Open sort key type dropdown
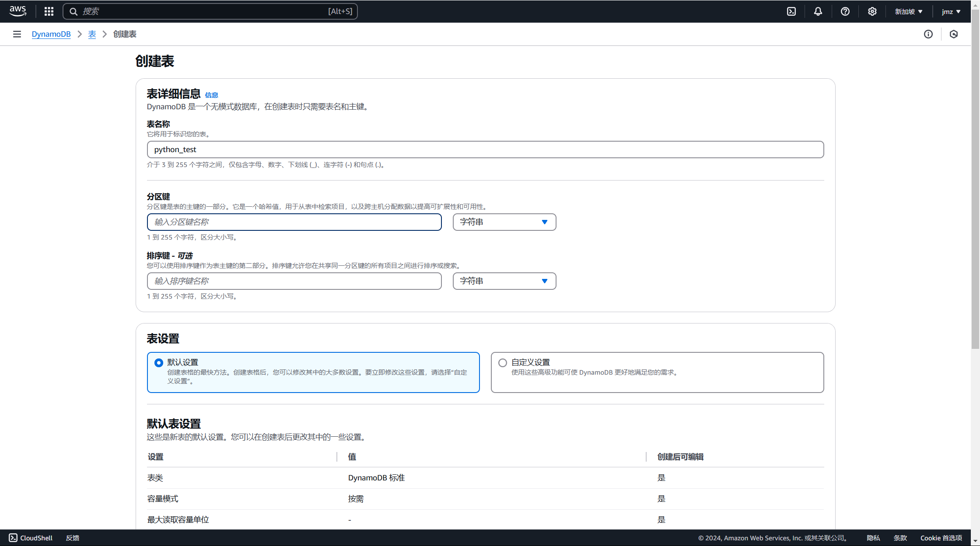The width and height of the screenshot is (980, 546). point(504,281)
